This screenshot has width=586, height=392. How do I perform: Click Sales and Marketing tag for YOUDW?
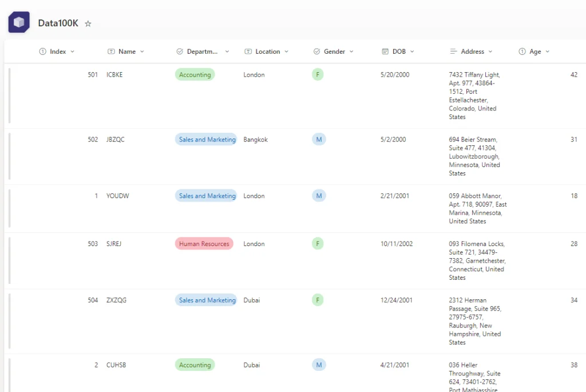coord(206,196)
